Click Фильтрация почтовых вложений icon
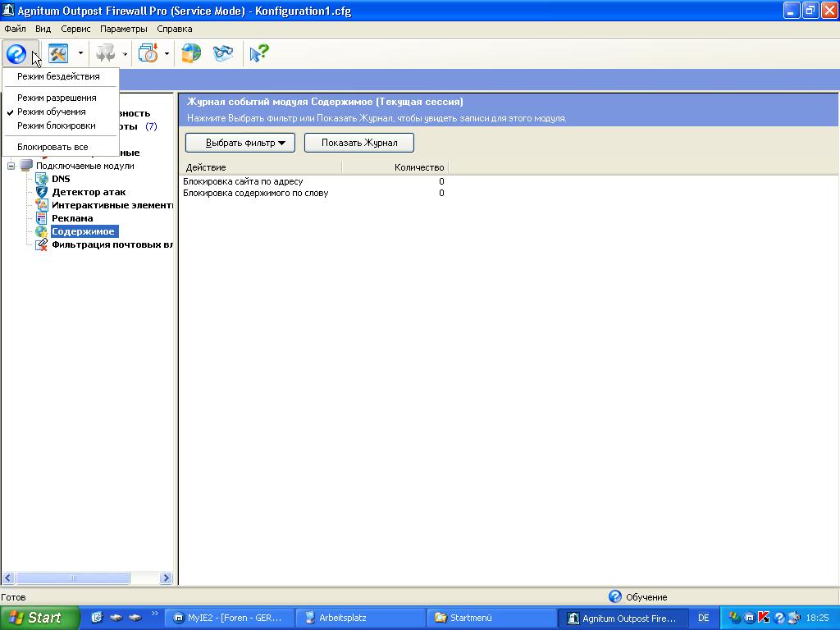Screen dimensions: 840x630 (41, 244)
